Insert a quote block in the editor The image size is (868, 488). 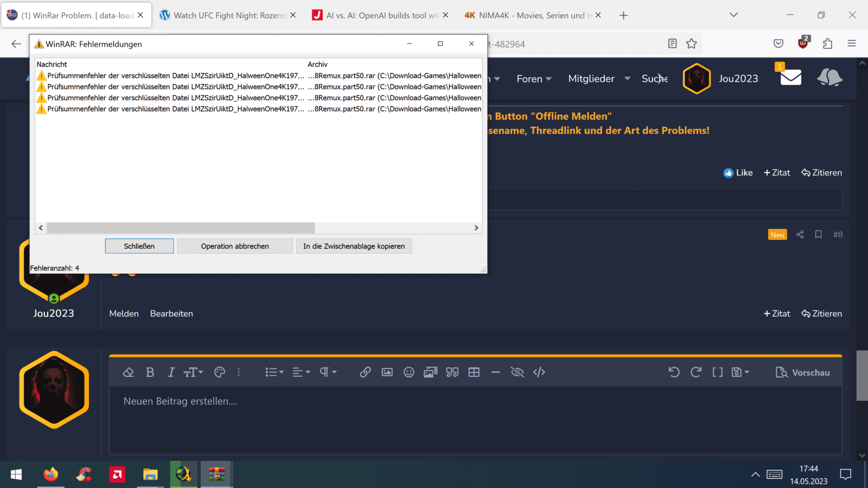(x=452, y=372)
